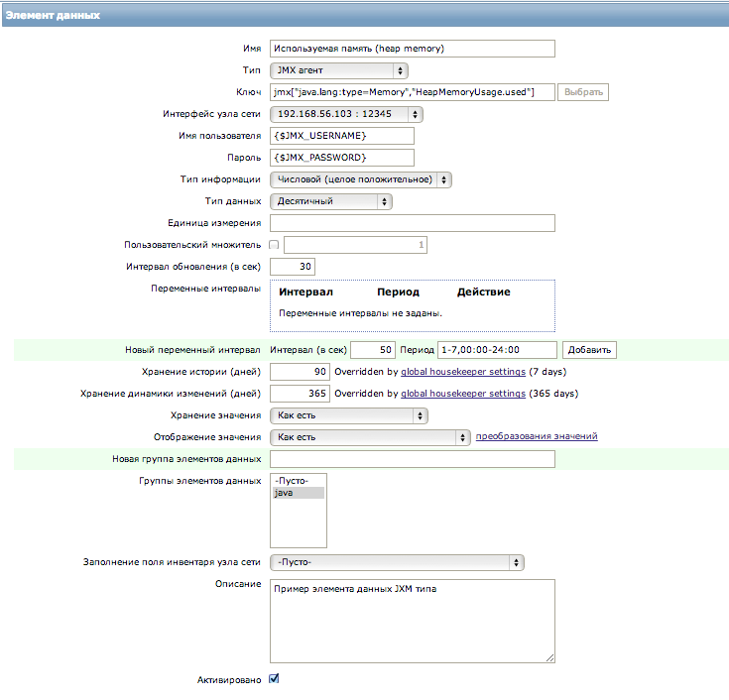
Task: Click the Действие column header
Action: click(484, 292)
